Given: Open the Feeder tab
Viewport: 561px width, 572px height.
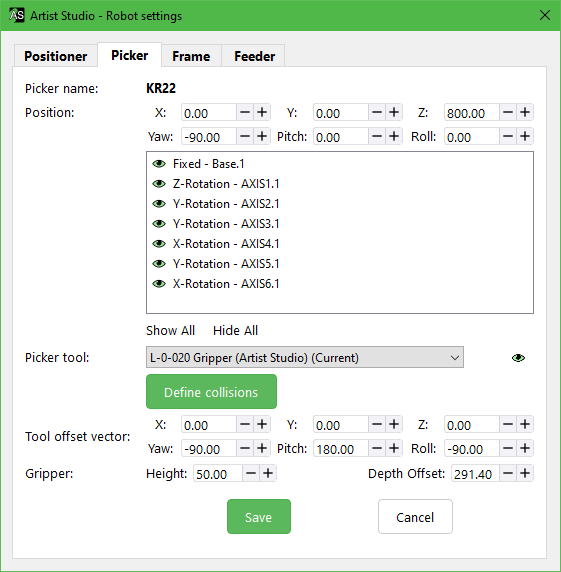Looking at the screenshot, I should click(x=254, y=56).
